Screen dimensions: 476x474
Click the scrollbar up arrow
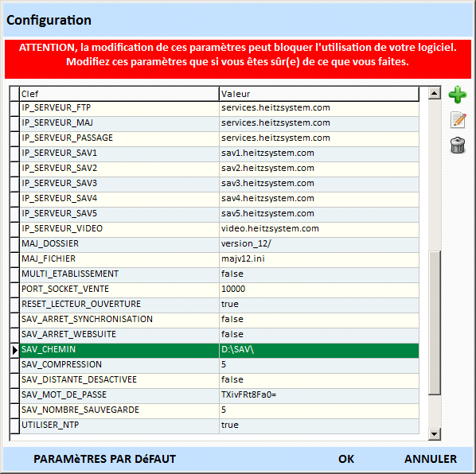(x=435, y=93)
